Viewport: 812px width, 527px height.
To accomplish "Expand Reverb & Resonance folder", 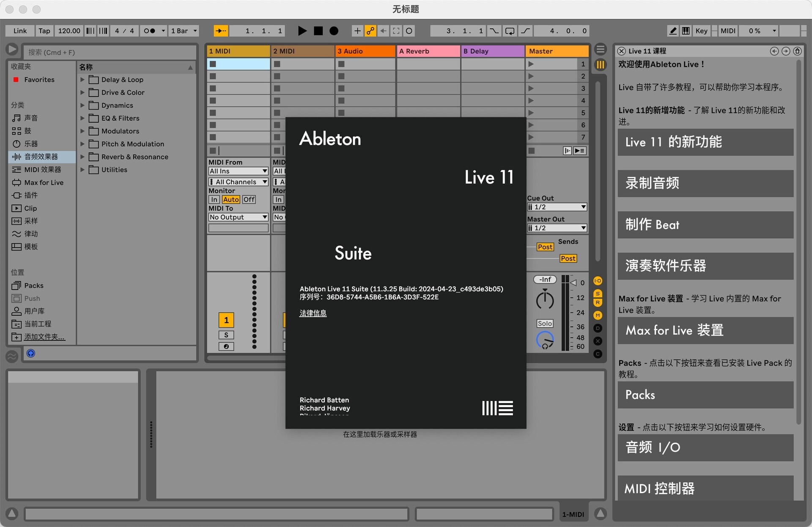I will [x=82, y=157].
